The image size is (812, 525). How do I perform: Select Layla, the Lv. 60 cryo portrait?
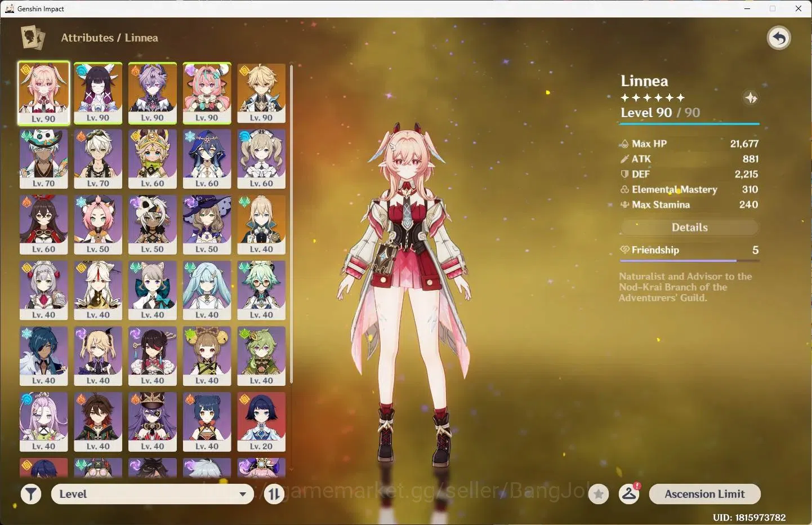click(x=207, y=159)
